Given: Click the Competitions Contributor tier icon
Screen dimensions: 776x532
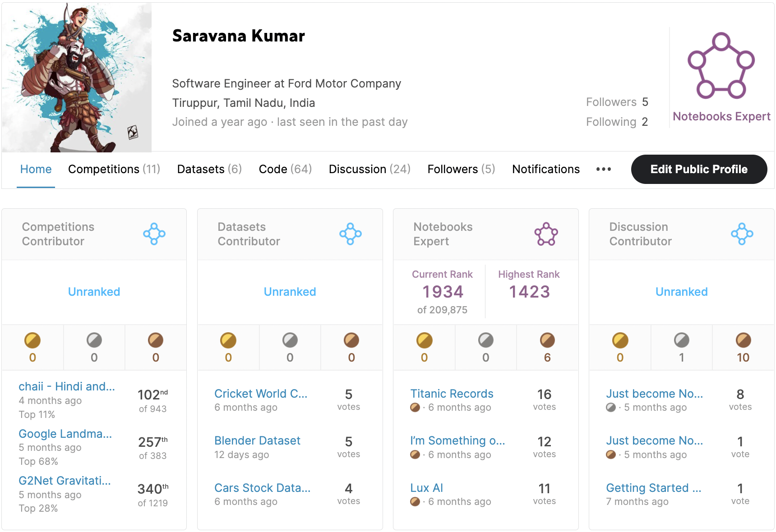Looking at the screenshot, I should (154, 234).
